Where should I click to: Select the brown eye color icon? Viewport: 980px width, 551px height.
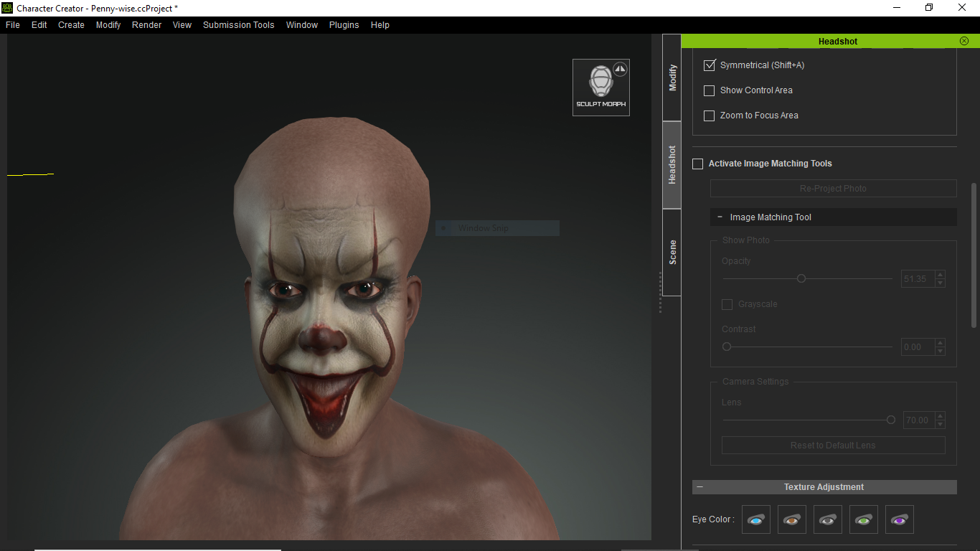pyautogui.click(x=792, y=519)
